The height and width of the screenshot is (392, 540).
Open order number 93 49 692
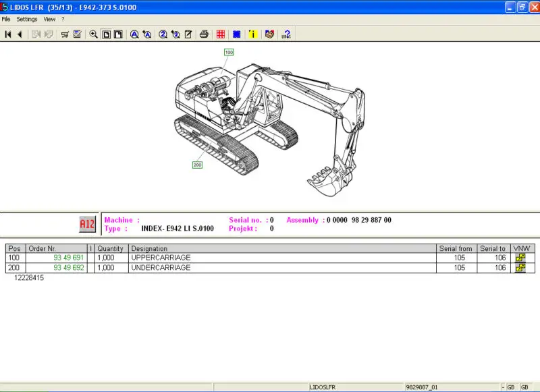click(69, 268)
